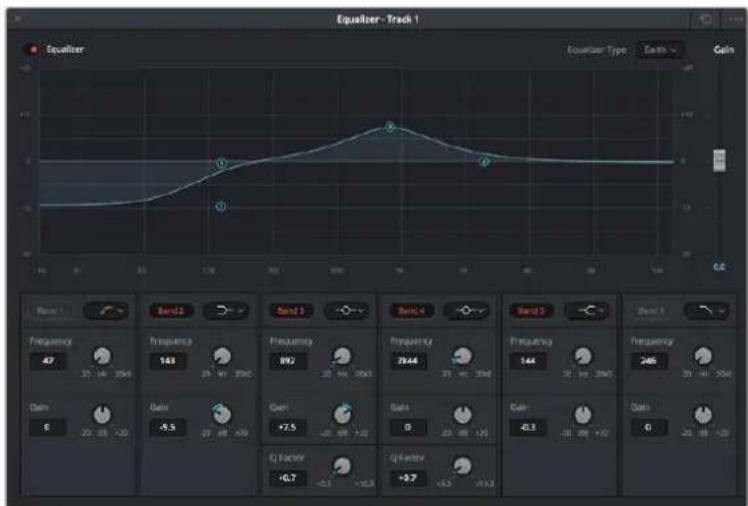Screen dimensions: 748x506
Task: Click Band 2 Frequency knob
Action: (x=222, y=356)
